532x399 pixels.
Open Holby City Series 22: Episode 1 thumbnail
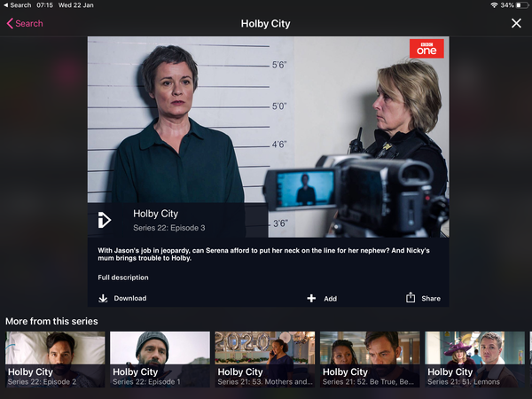(160, 359)
